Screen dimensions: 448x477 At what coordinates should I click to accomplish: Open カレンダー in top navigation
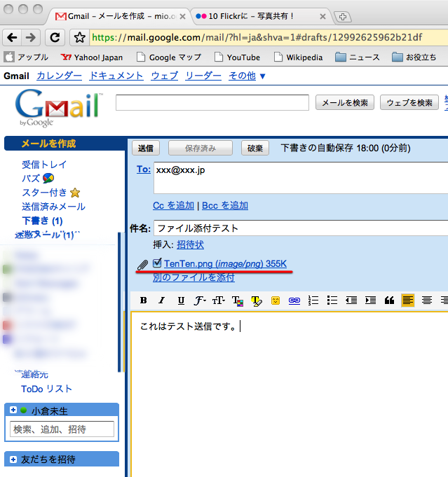59,76
